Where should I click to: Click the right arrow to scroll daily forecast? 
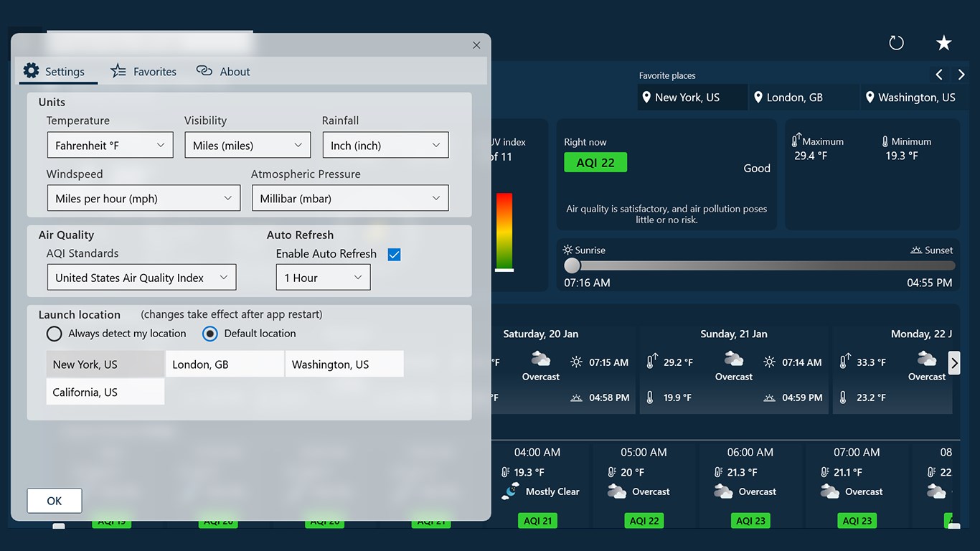(x=954, y=363)
